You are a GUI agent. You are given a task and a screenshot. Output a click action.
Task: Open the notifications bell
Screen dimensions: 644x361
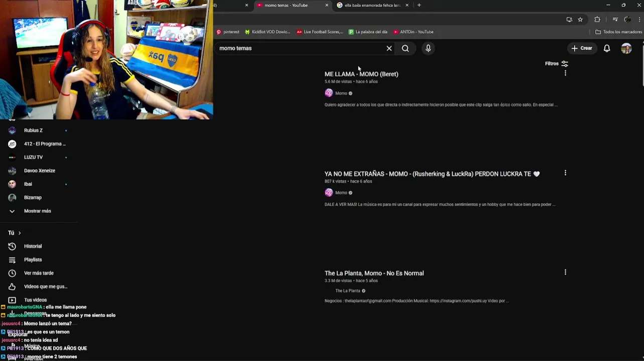point(607,48)
